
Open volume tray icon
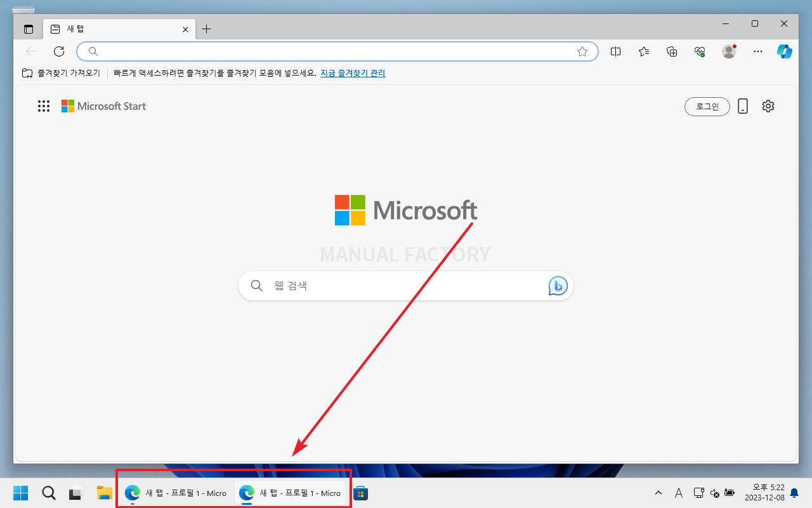[714, 493]
